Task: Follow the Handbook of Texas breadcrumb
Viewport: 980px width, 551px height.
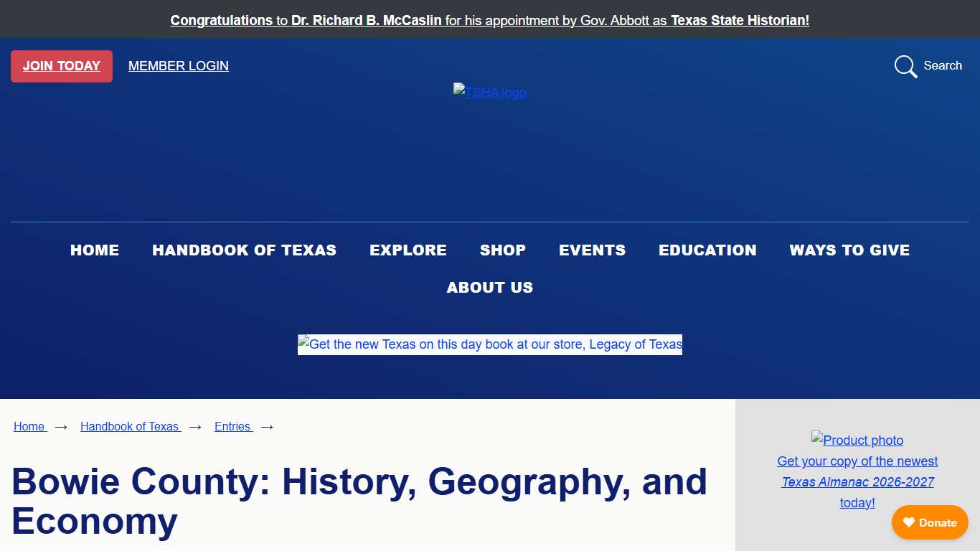Action: (x=130, y=426)
